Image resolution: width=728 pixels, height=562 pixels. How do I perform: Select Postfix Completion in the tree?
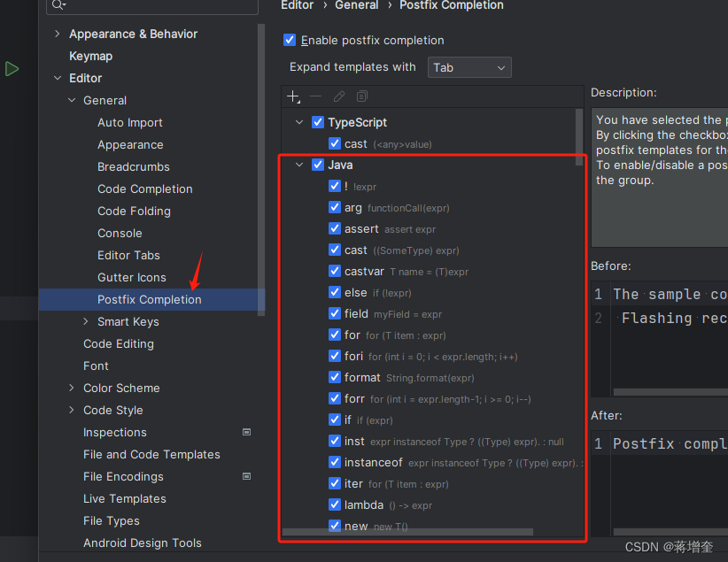pos(150,299)
